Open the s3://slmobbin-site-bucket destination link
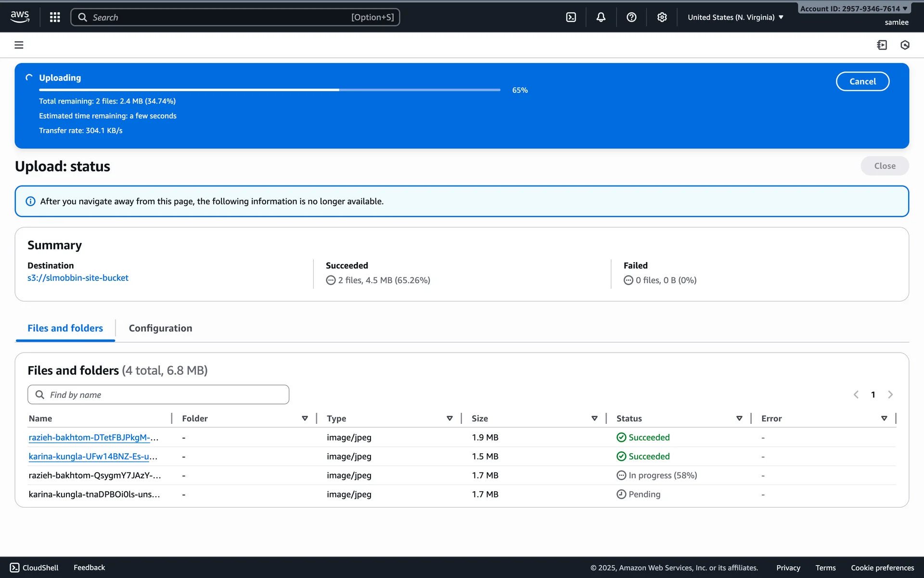Image resolution: width=924 pixels, height=578 pixels. click(78, 278)
